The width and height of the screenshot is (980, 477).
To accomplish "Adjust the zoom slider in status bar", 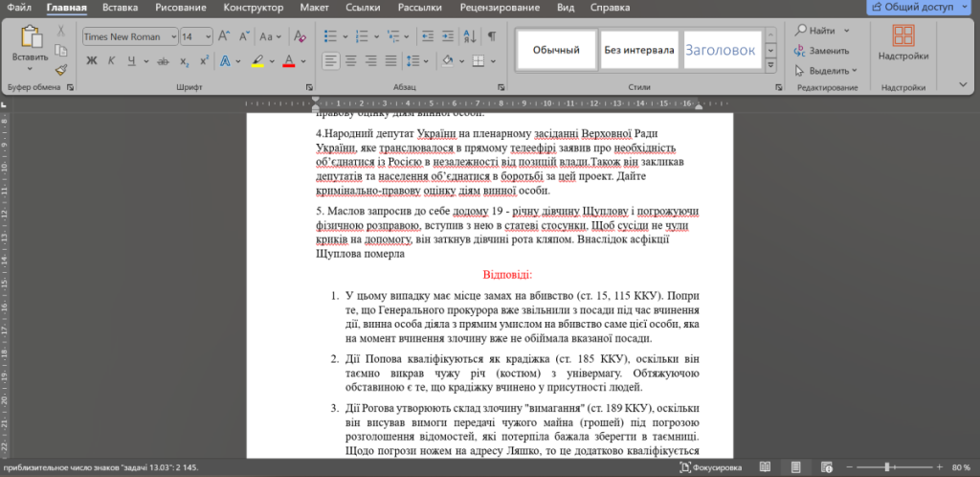I will click(887, 467).
